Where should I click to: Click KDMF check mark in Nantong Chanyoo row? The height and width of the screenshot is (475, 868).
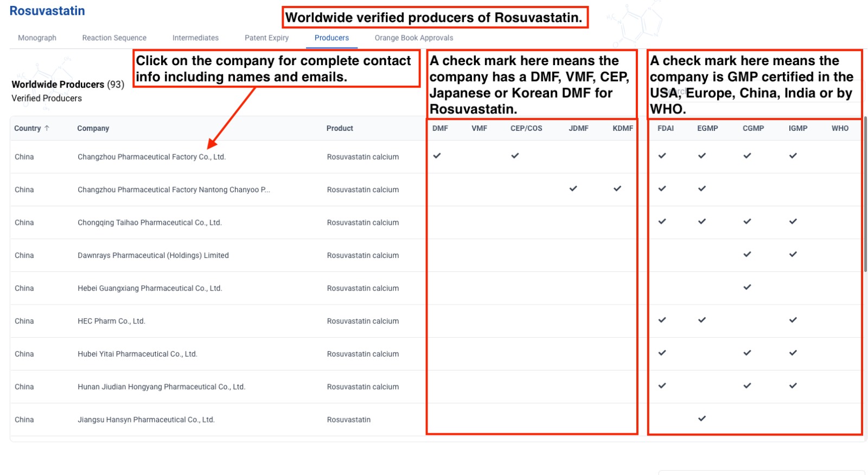click(617, 188)
